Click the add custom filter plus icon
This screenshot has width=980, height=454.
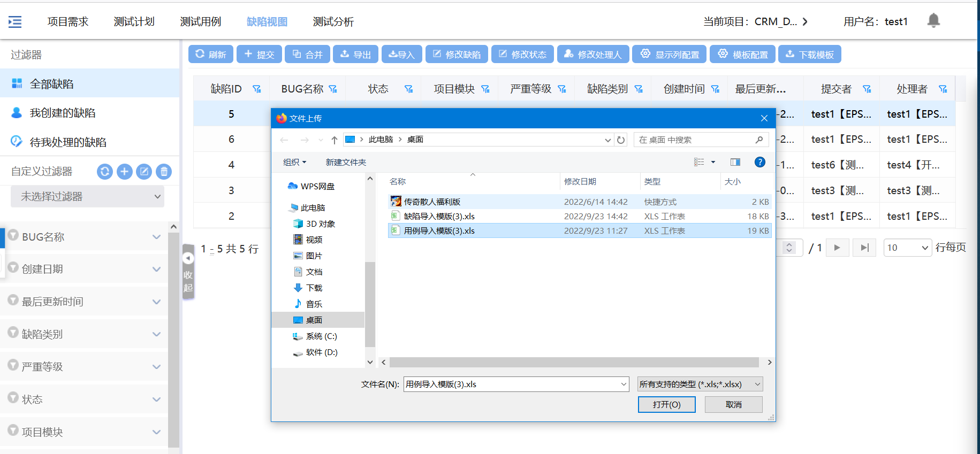point(124,172)
